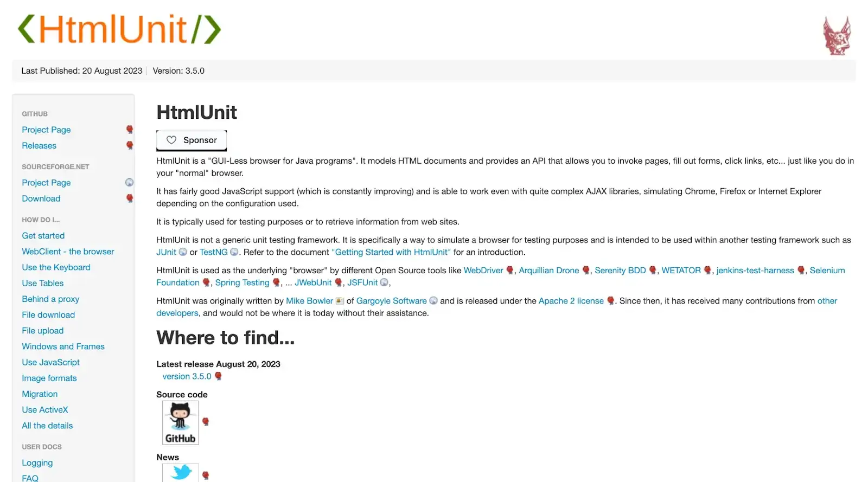Open the Gargoyle Software link
Image resolution: width=868 pixels, height=482 pixels.
tap(392, 301)
